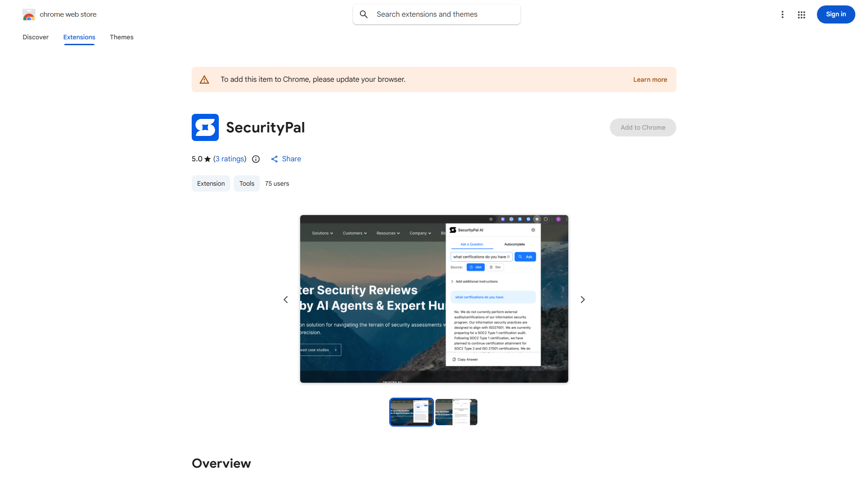Open the 3 ratings link
The width and height of the screenshot is (868, 488).
(x=230, y=159)
